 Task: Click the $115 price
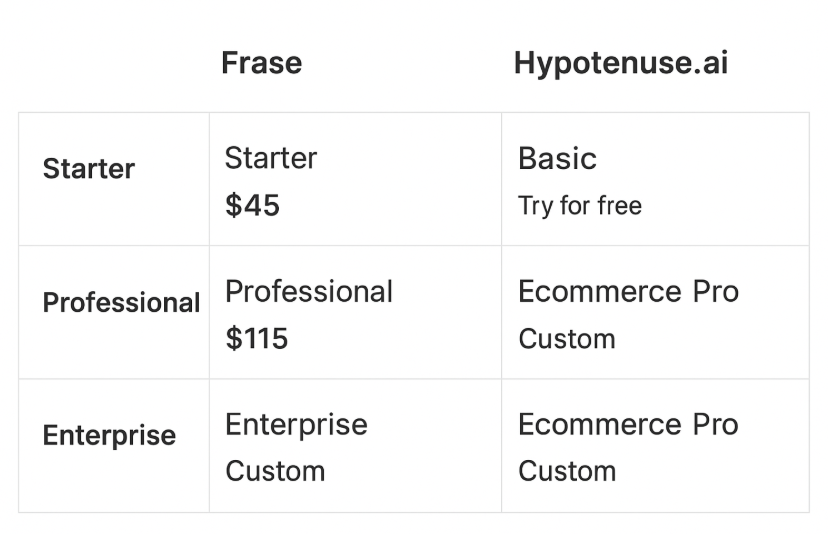257,338
